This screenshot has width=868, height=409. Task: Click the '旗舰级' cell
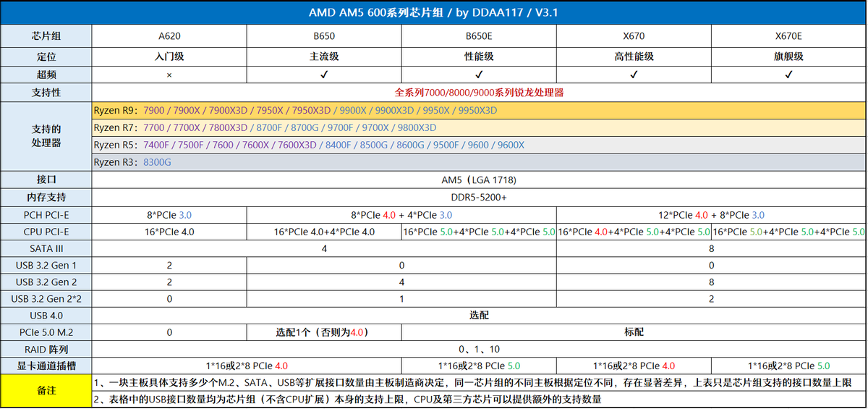pyautogui.click(x=788, y=56)
